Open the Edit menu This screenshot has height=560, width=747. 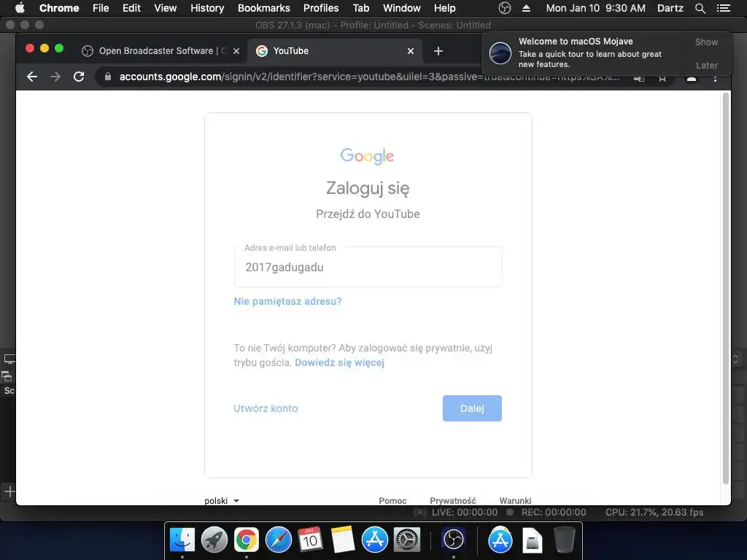coord(131,8)
